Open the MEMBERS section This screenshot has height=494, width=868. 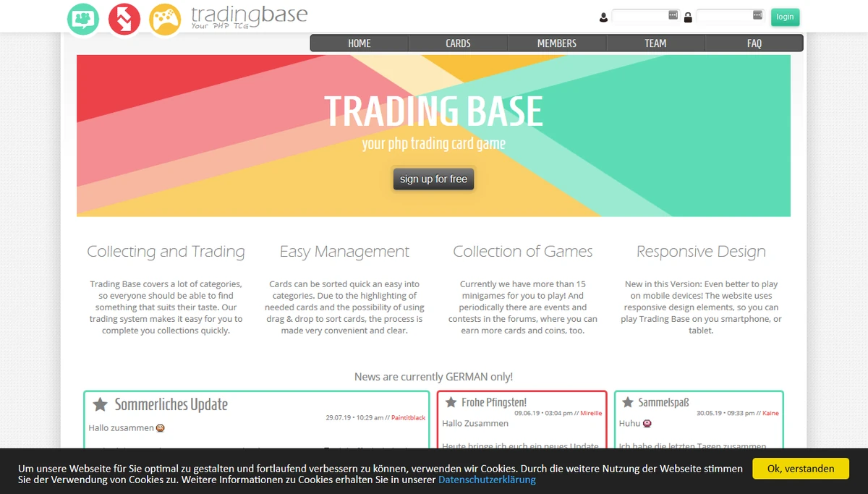(557, 43)
